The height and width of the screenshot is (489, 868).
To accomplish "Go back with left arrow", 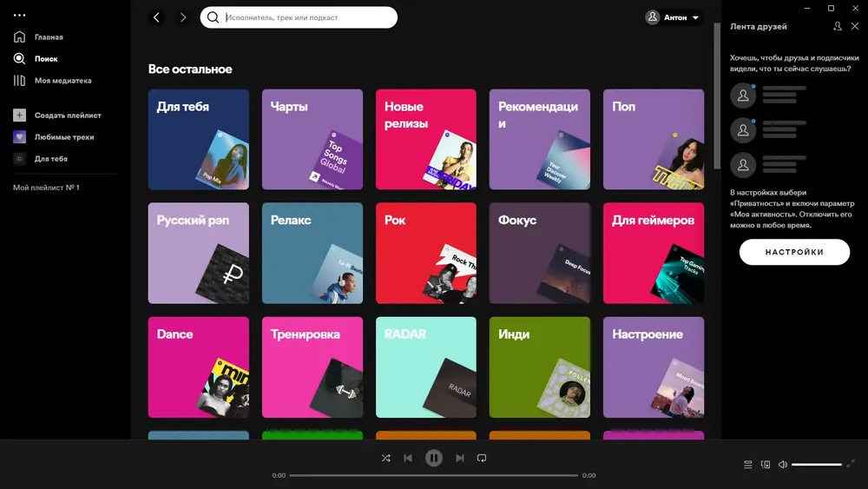I will pos(156,17).
